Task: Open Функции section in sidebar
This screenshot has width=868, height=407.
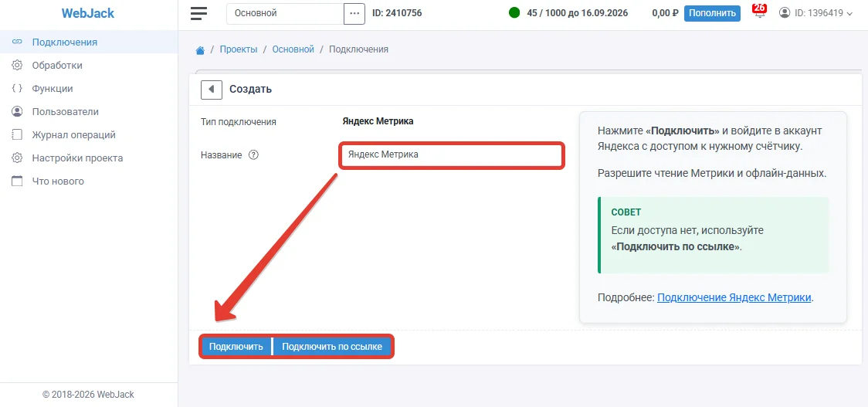Action: point(53,89)
